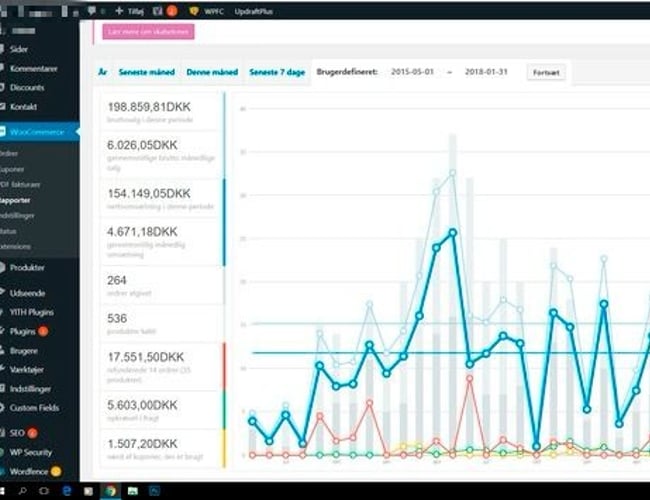Click the 2015-05-01 start date field

click(411, 73)
